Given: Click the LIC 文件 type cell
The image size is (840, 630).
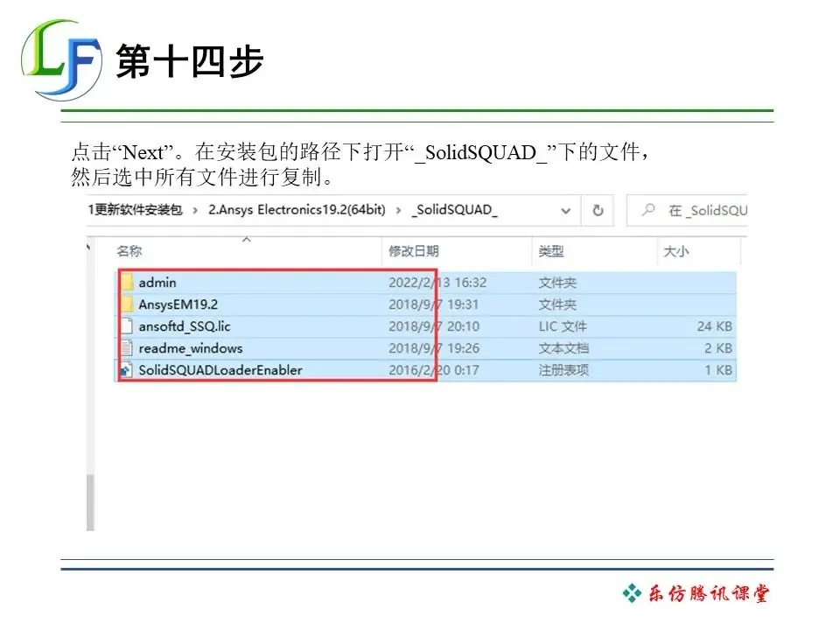Looking at the screenshot, I should tap(563, 326).
